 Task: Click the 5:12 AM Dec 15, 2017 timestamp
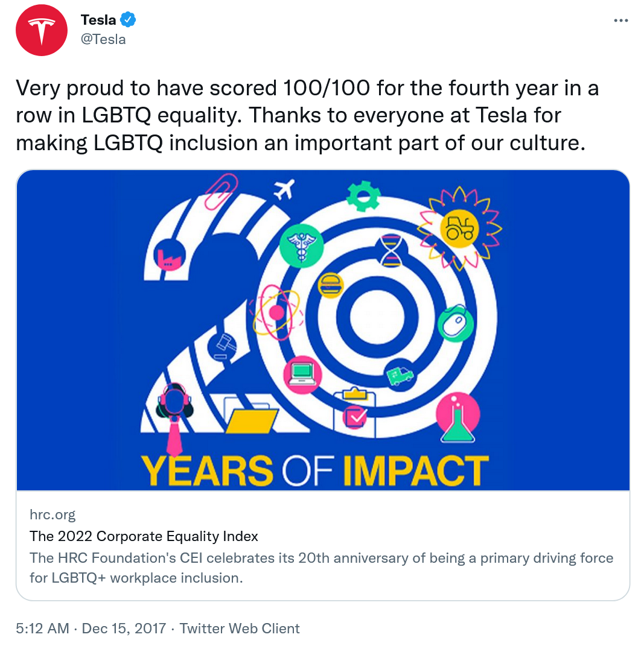(x=91, y=628)
